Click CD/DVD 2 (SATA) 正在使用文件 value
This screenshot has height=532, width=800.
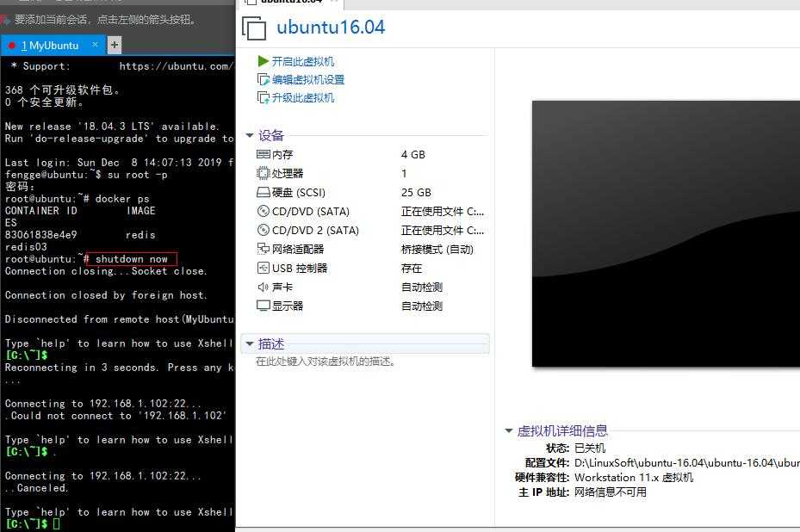coord(443,230)
